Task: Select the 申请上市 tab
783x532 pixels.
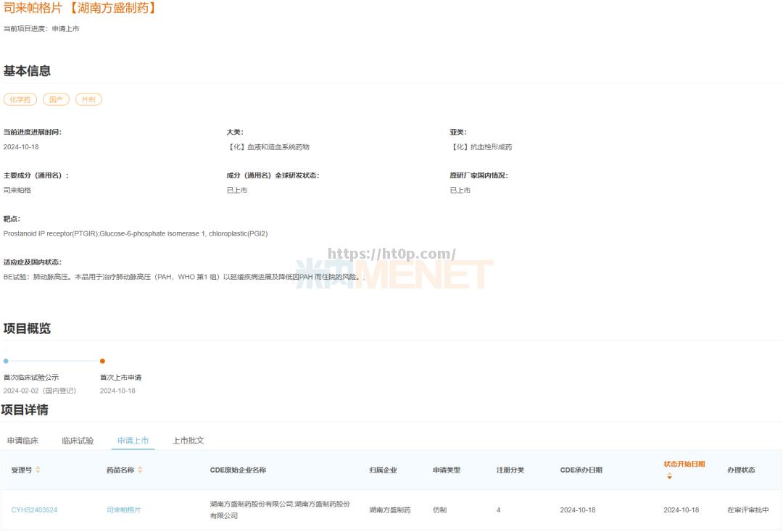Action: tap(133, 441)
